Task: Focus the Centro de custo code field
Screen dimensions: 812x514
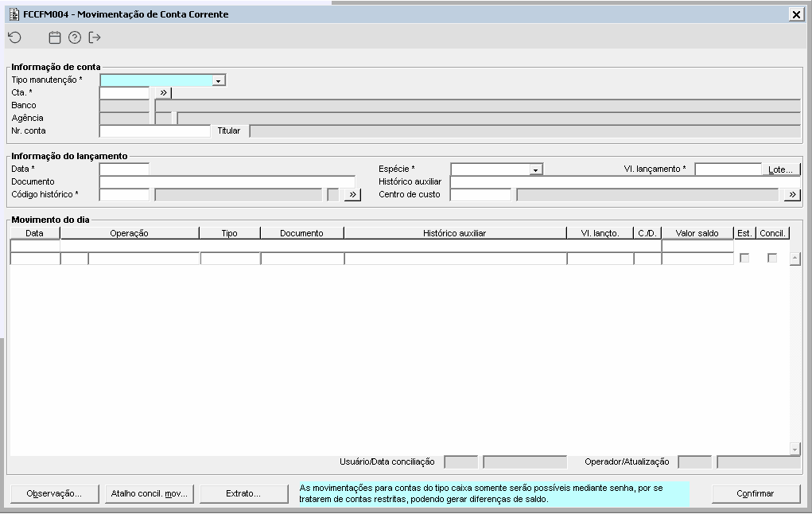Action: (480, 195)
